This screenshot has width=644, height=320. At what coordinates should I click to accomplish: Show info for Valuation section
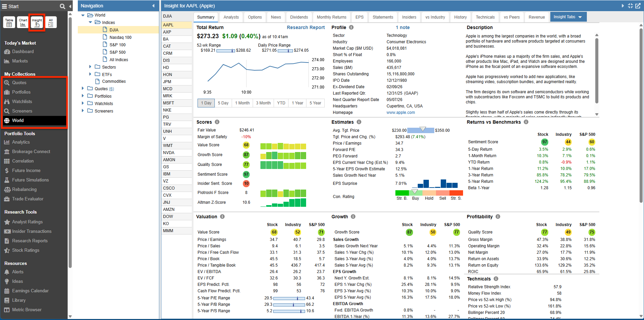click(222, 217)
